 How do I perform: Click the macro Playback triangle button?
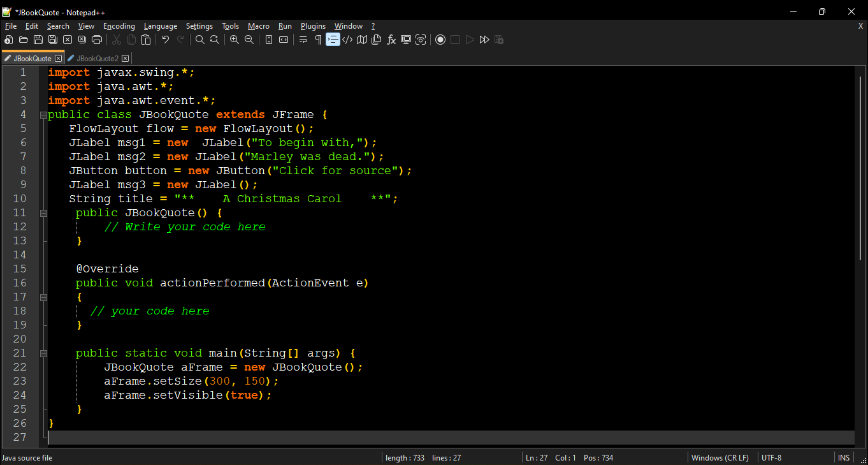[x=470, y=40]
